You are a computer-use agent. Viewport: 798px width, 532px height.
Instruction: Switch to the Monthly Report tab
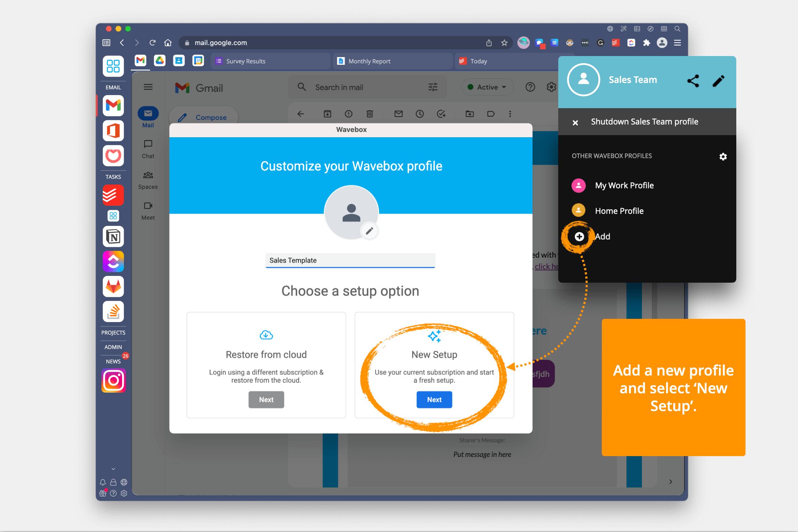click(x=393, y=61)
